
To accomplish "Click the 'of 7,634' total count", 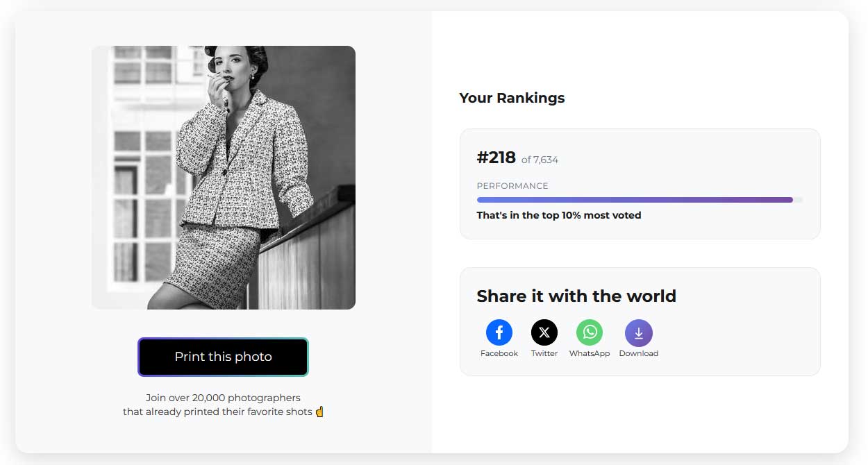I will [540, 160].
